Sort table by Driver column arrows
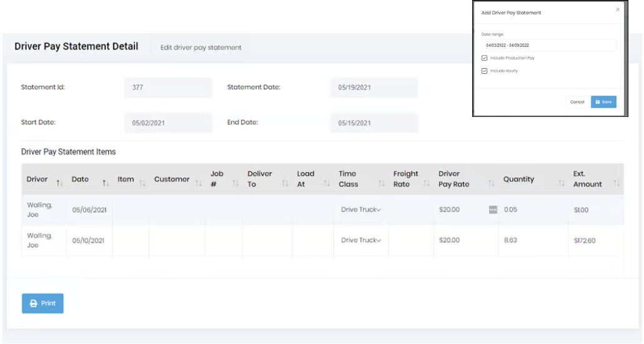The width and height of the screenshot is (644, 344). pos(59,183)
